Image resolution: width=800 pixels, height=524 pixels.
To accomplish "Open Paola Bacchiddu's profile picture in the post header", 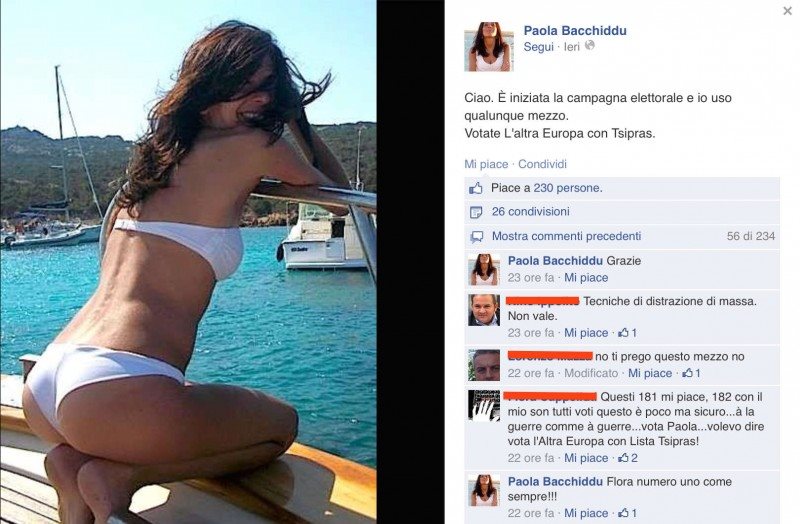I will point(488,46).
